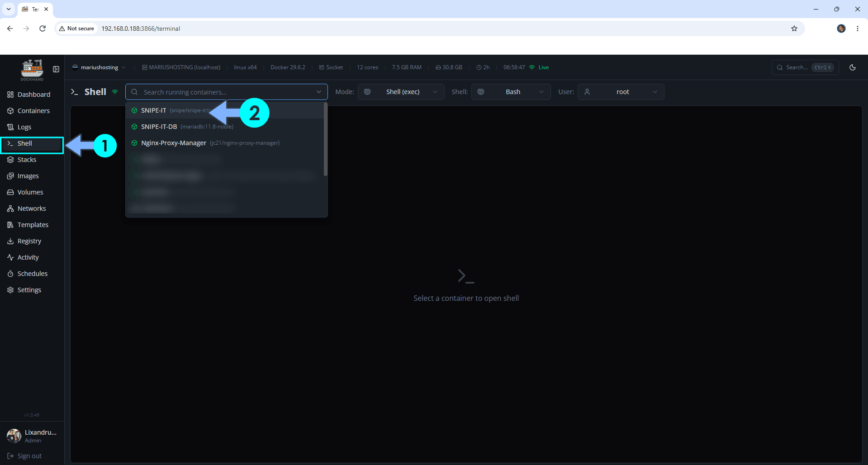Screen dimensions: 868x465
Task: Click the browser back arrow
Action: pos(10,28)
